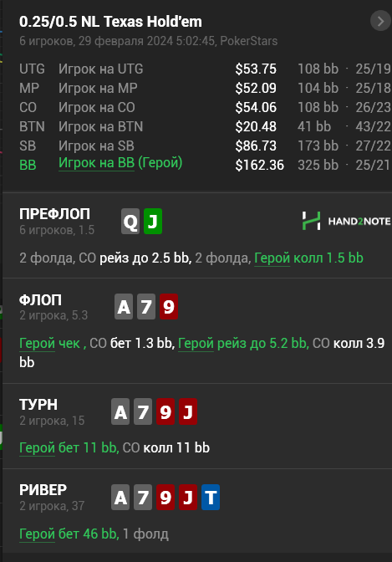Select the Queen hole card

(130, 221)
